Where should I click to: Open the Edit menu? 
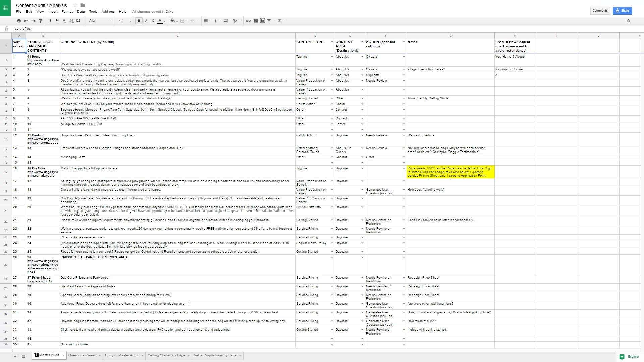29,12
